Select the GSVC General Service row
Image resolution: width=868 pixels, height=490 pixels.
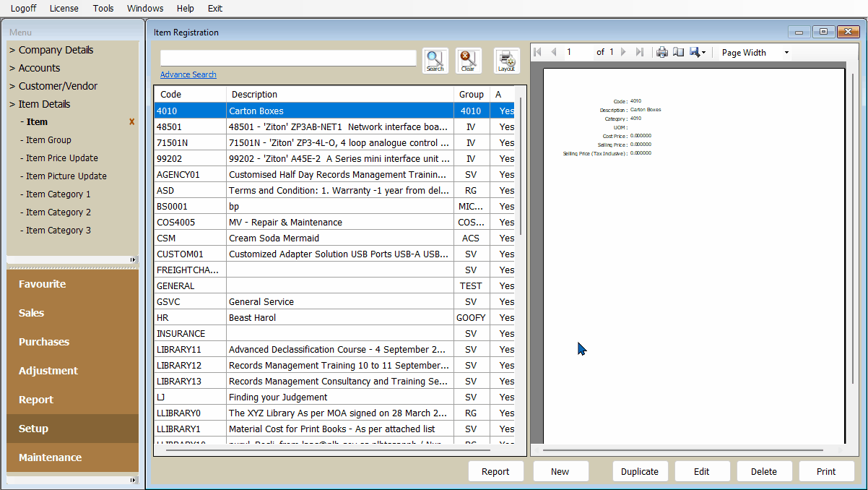tap(336, 302)
